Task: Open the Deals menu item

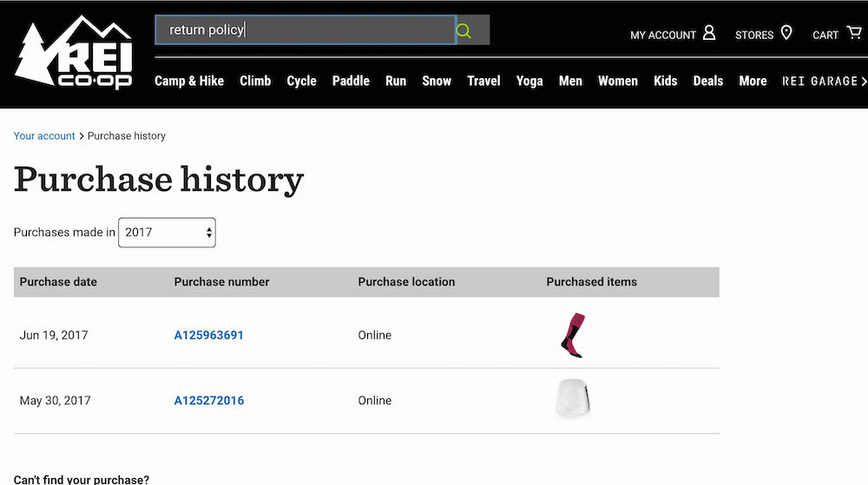Action: tap(707, 81)
